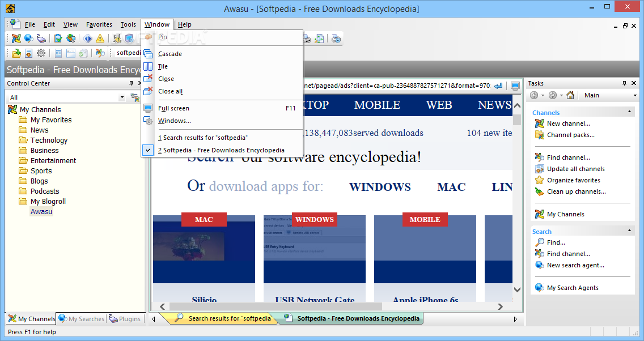The image size is (644, 341).
Task: Click the Channel packs... task link
Action: (x=570, y=135)
